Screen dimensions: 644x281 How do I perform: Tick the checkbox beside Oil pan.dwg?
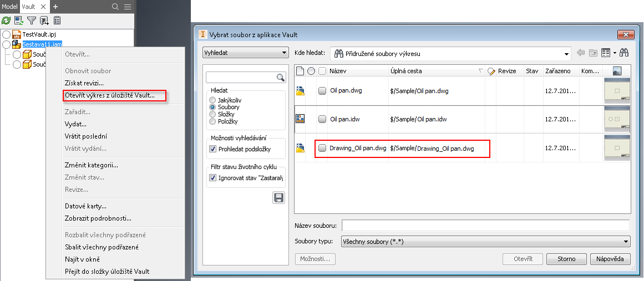tap(322, 91)
